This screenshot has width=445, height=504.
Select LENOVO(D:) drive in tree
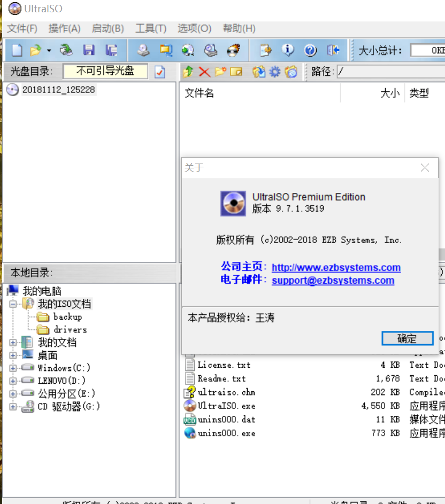coord(62,381)
